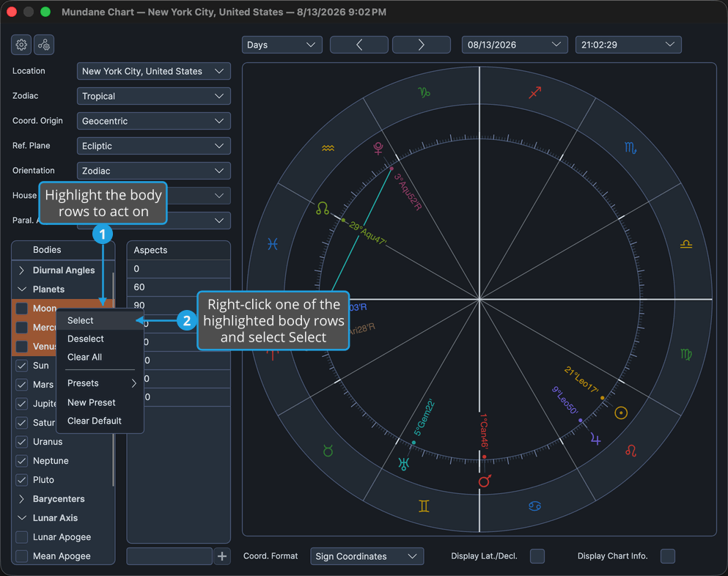Screen dimensions: 728x576
Task: Toggle the Venus checkbox
Action: coord(22,346)
